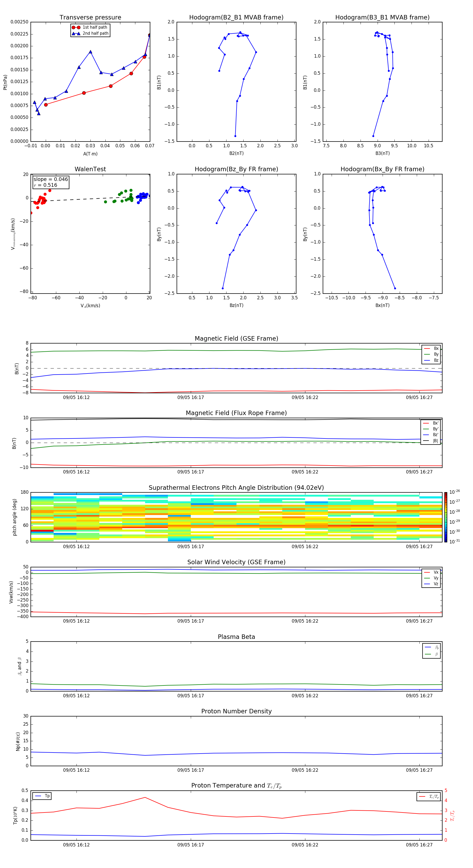Select the β legend entry in Plasma Beta
Viewport: 473px width, 868px height.
point(431,654)
